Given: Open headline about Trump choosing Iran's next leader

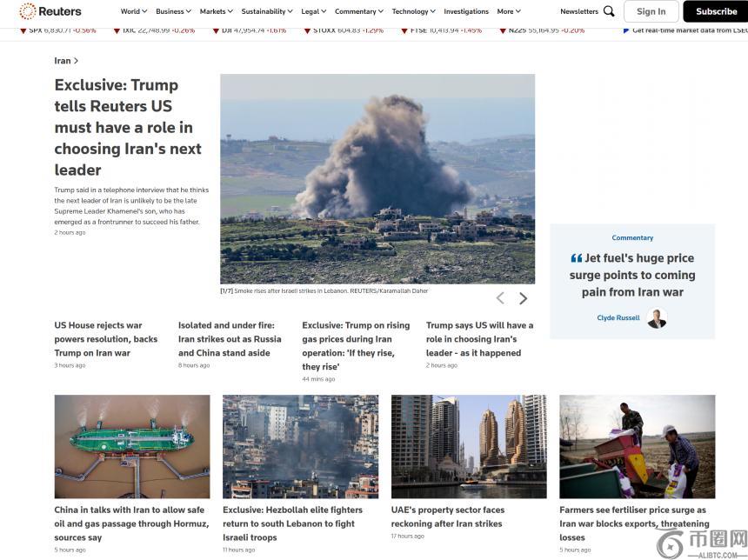Looking at the screenshot, I should (x=127, y=127).
